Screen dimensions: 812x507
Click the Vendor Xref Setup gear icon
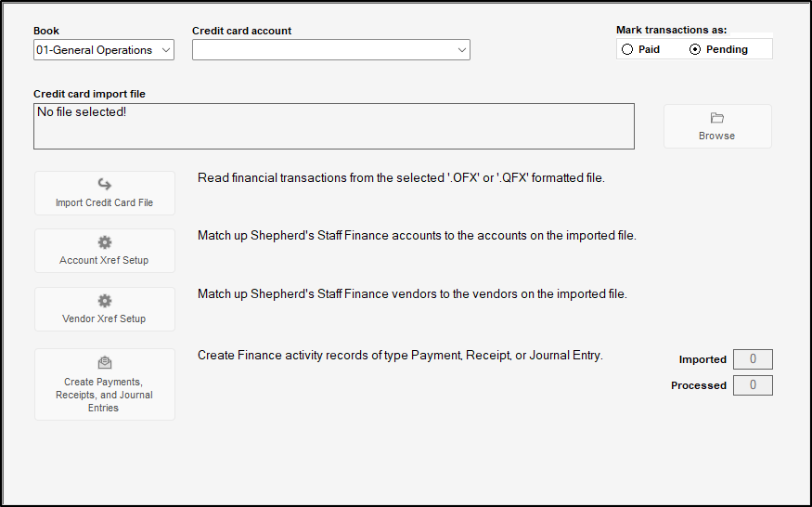(105, 301)
